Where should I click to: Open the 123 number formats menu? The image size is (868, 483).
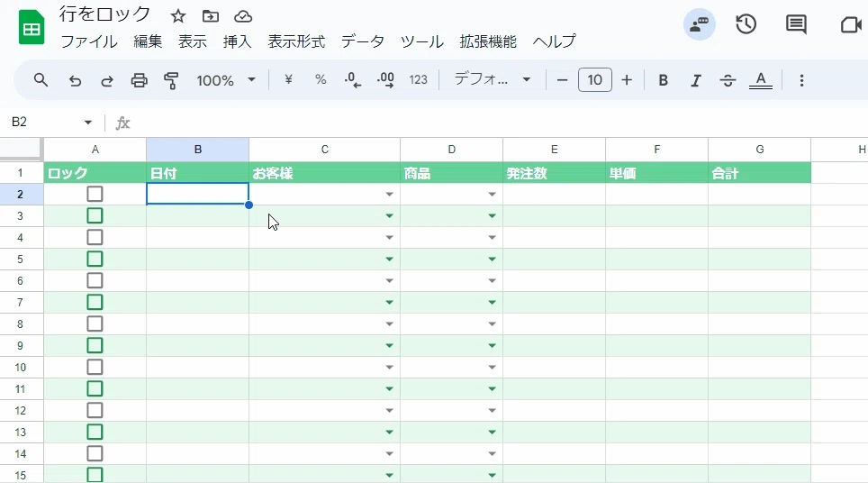point(418,80)
